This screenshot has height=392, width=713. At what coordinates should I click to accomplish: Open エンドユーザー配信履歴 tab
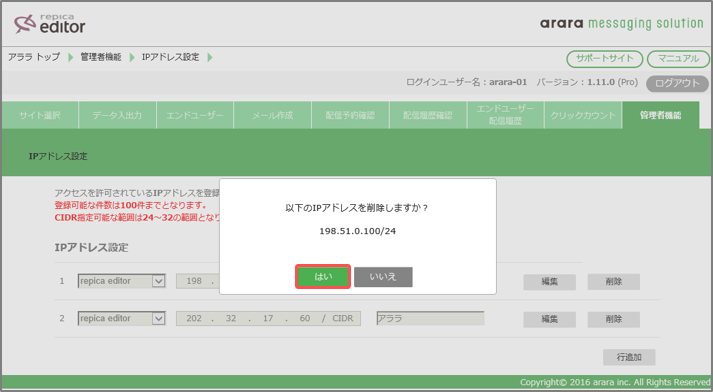tap(505, 116)
